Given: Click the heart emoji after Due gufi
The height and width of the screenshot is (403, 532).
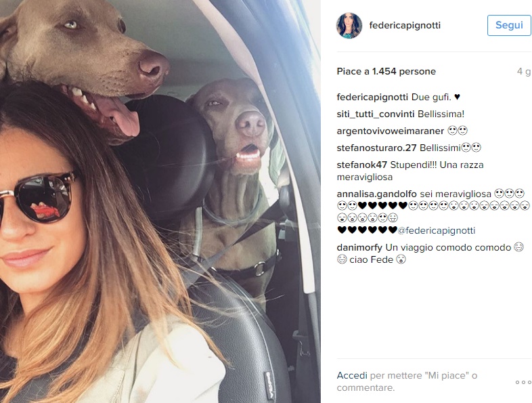Looking at the screenshot, I should [x=457, y=97].
